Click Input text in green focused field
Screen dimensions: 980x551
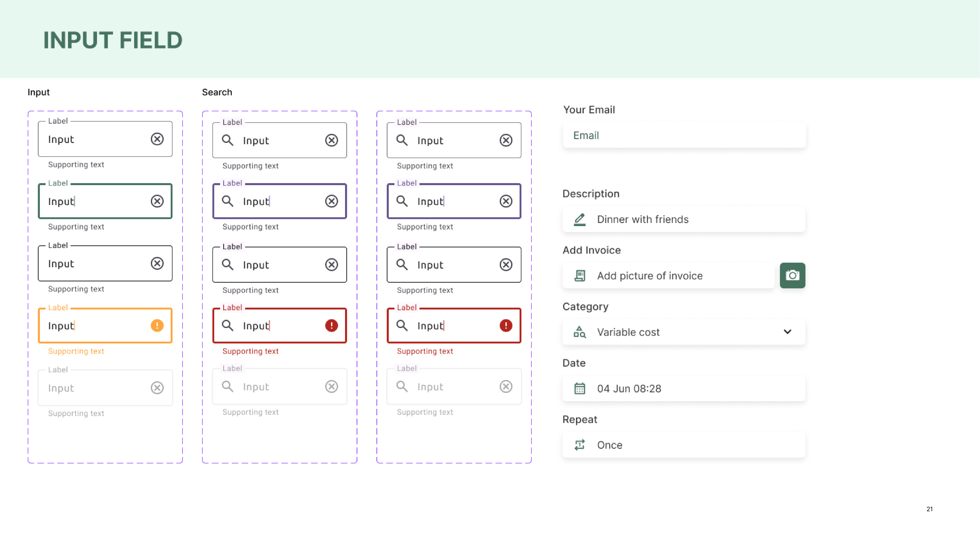(x=61, y=202)
